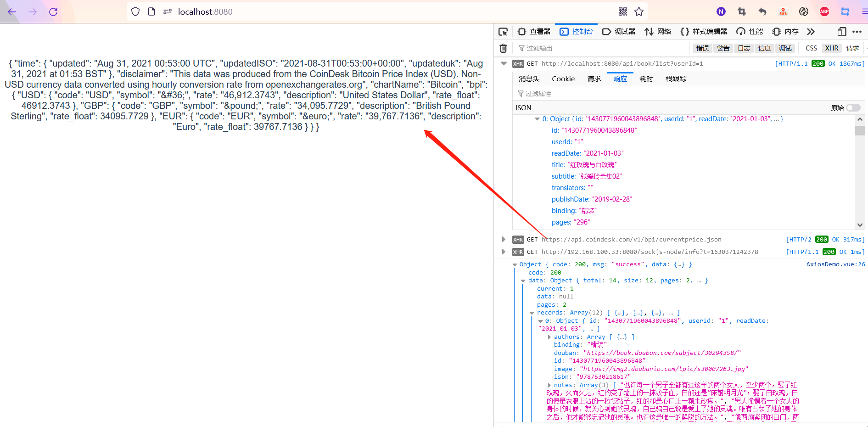Image resolution: width=868 pixels, height=427 pixels.
Task: Open the ABP ad blocker extension
Action: (x=824, y=12)
